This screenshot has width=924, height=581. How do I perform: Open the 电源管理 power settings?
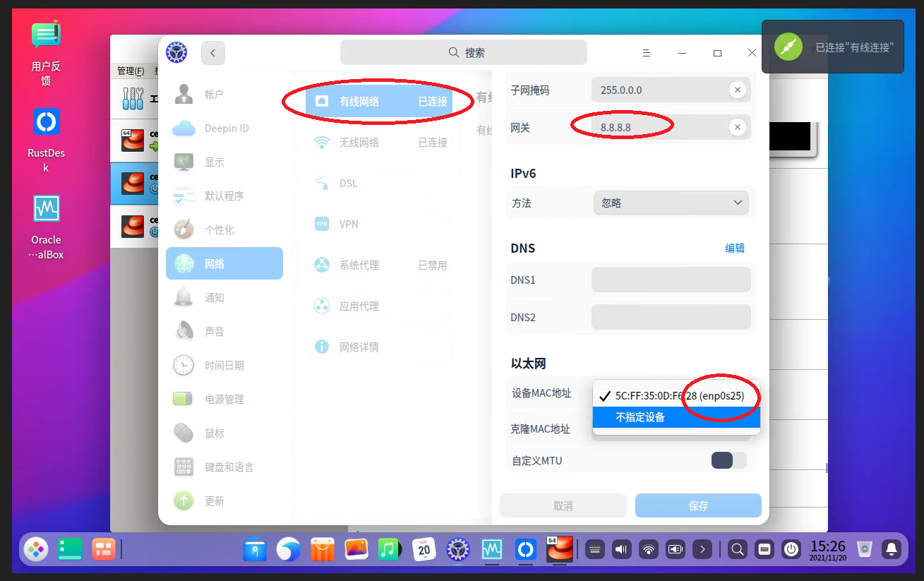[224, 399]
